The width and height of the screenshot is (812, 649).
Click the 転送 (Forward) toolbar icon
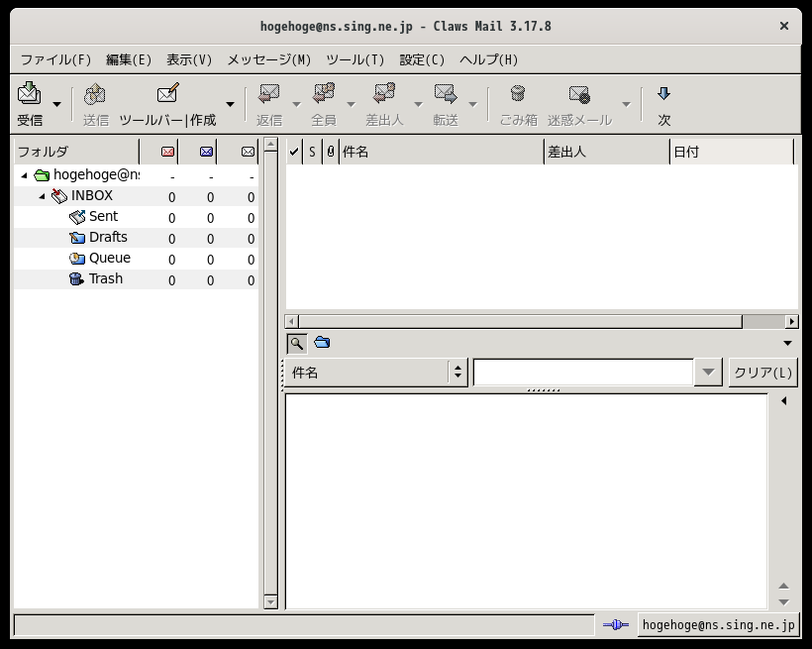446,94
